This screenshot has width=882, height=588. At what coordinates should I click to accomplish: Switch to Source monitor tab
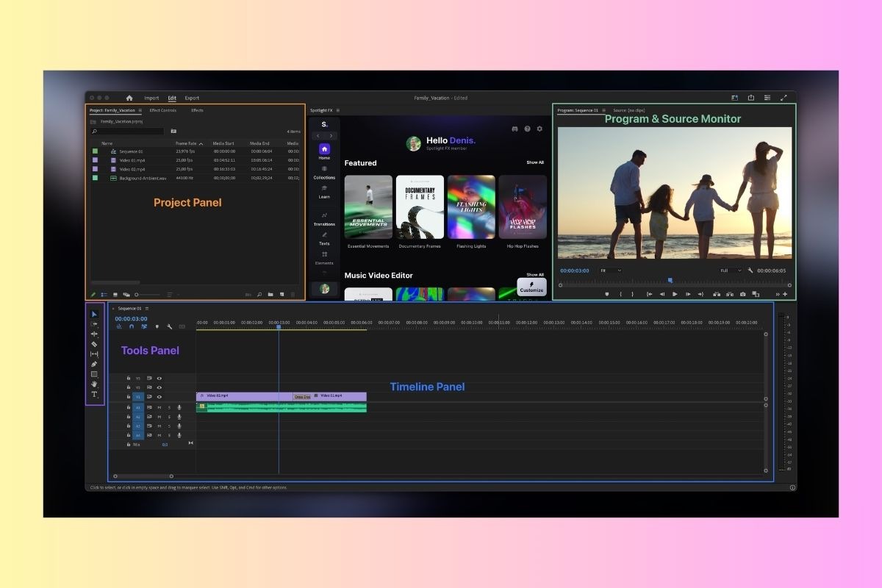click(x=629, y=110)
